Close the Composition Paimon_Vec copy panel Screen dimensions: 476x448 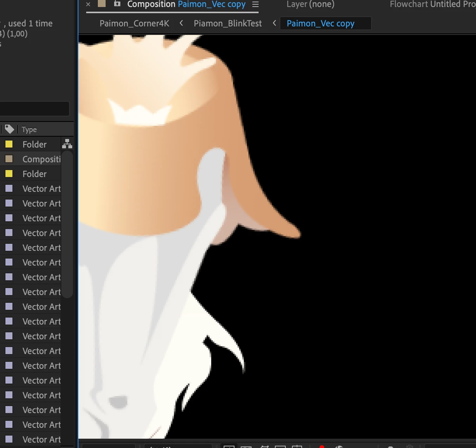[88, 4]
